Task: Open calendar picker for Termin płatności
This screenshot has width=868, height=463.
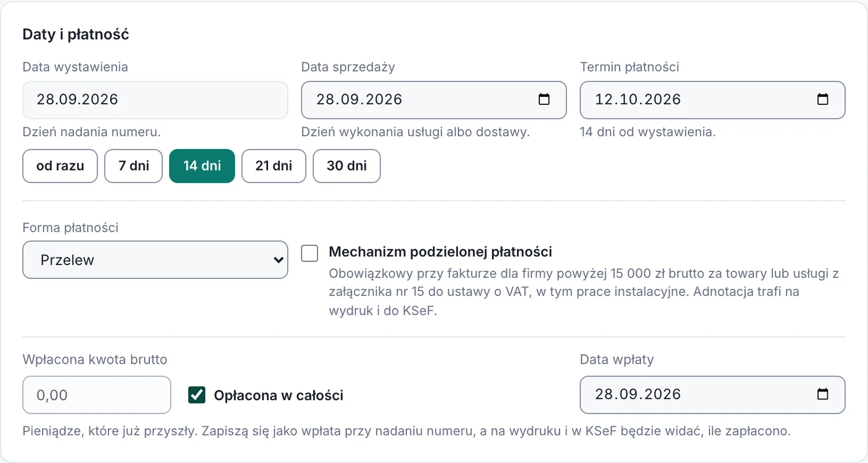Action: pyautogui.click(x=822, y=99)
